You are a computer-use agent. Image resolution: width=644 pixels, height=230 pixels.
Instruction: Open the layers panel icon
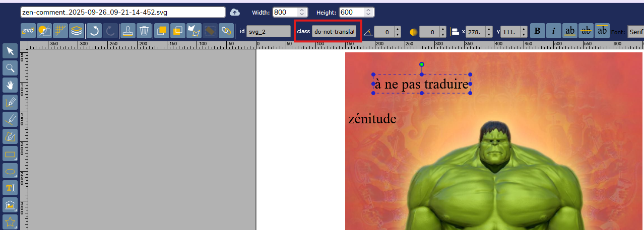pyautogui.click(x=76, y=31)
